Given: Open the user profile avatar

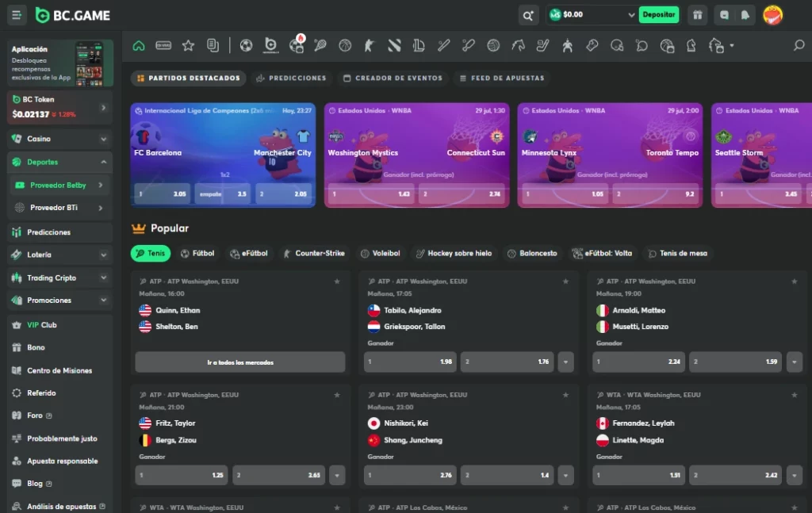Looking at the screenshot, I should (772, 15).
